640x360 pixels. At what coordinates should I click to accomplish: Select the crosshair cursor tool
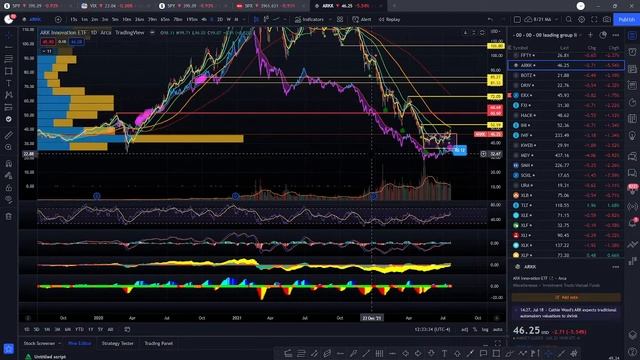pyautogui.click(x=9, y=36)
